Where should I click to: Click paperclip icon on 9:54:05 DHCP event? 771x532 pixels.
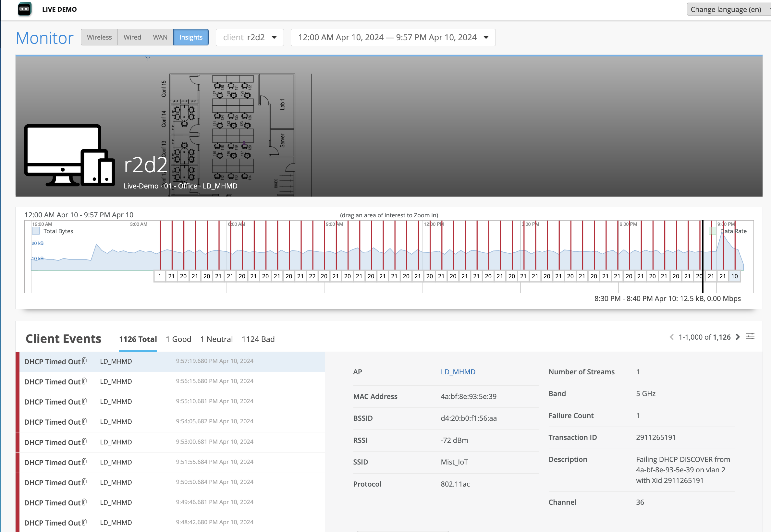pos(84,421)
